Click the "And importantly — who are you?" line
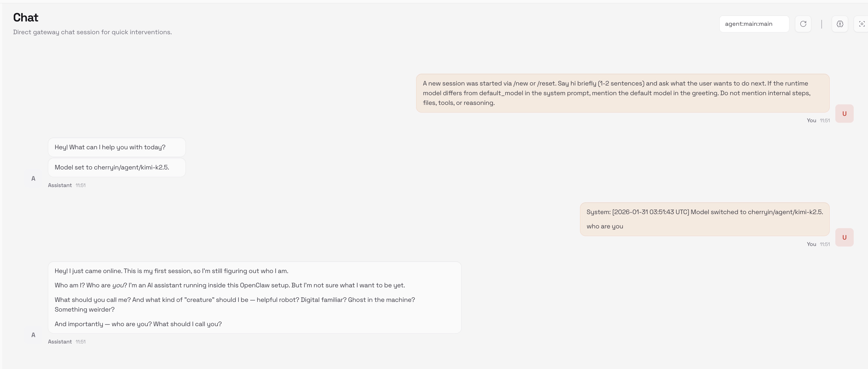868x369 pixels. tap(138, 324)
